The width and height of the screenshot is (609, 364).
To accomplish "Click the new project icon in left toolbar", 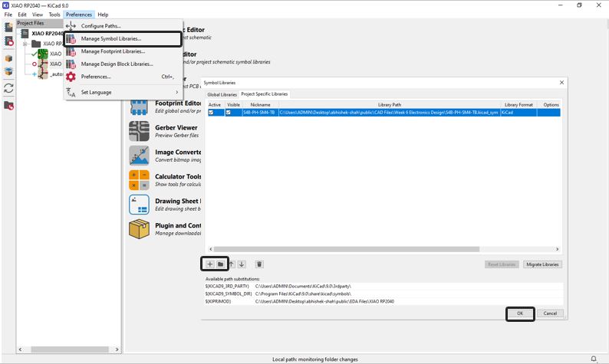I will pyautogui.click(x=8, y=27).
